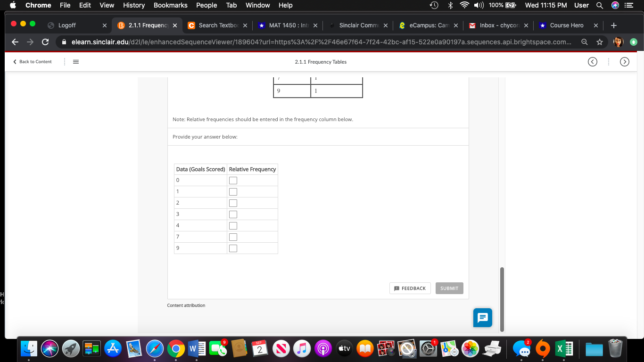Open FaceTime from the Dock
644x362 pixels.
point(217,348)
